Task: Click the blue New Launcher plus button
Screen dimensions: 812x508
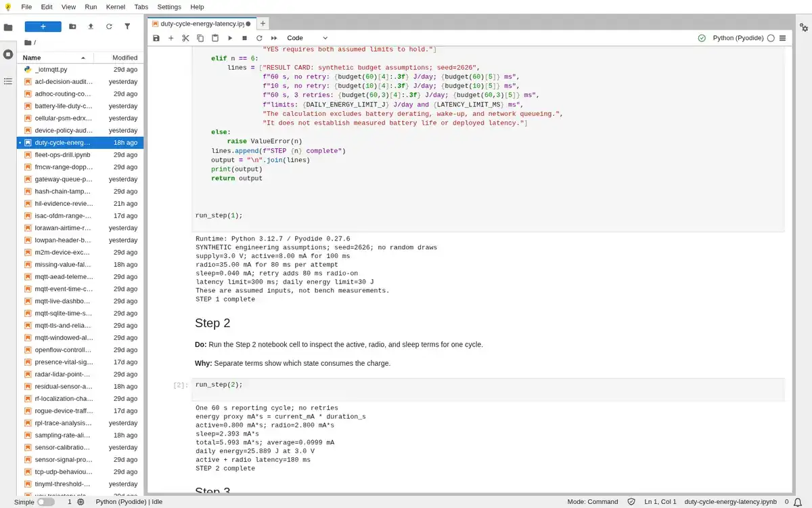Action: (x=43, y=26)
